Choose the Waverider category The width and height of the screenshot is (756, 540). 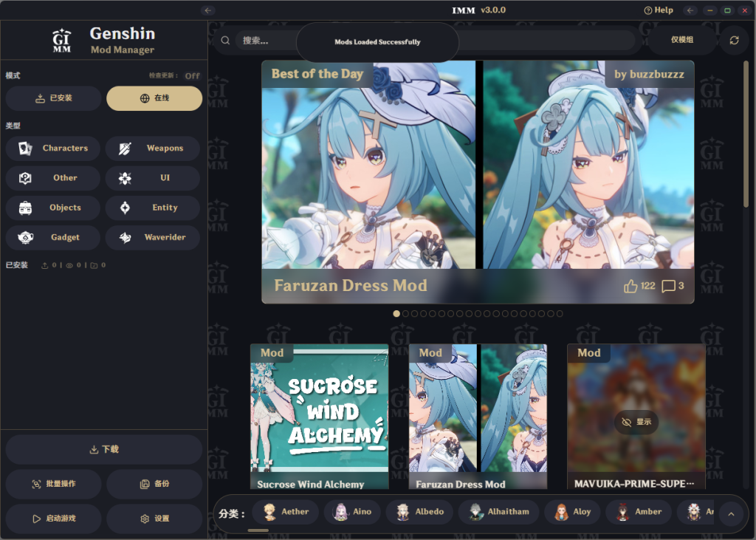click(153, 238)
